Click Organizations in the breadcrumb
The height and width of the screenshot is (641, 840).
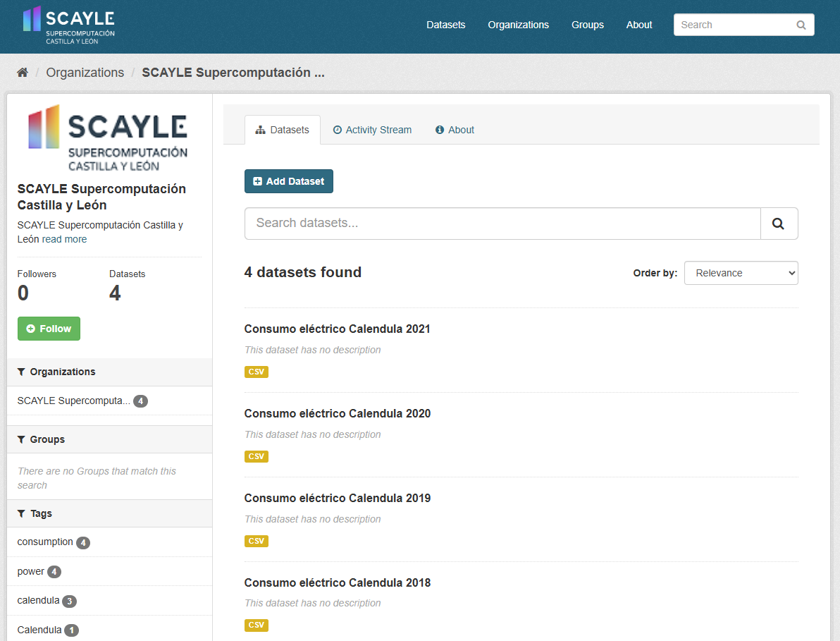[85, 73]
